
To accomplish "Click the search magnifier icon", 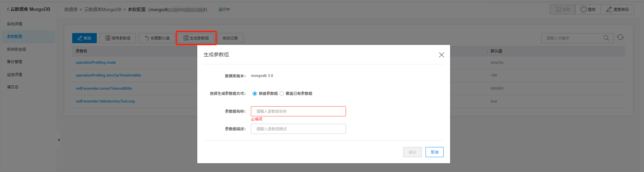I will [606, 38].
